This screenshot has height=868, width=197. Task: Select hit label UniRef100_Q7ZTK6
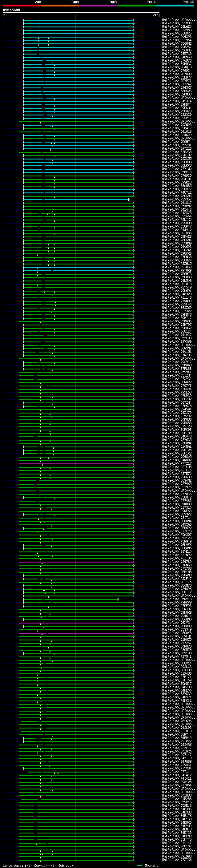pyautogui.click(x=176, y=860)
